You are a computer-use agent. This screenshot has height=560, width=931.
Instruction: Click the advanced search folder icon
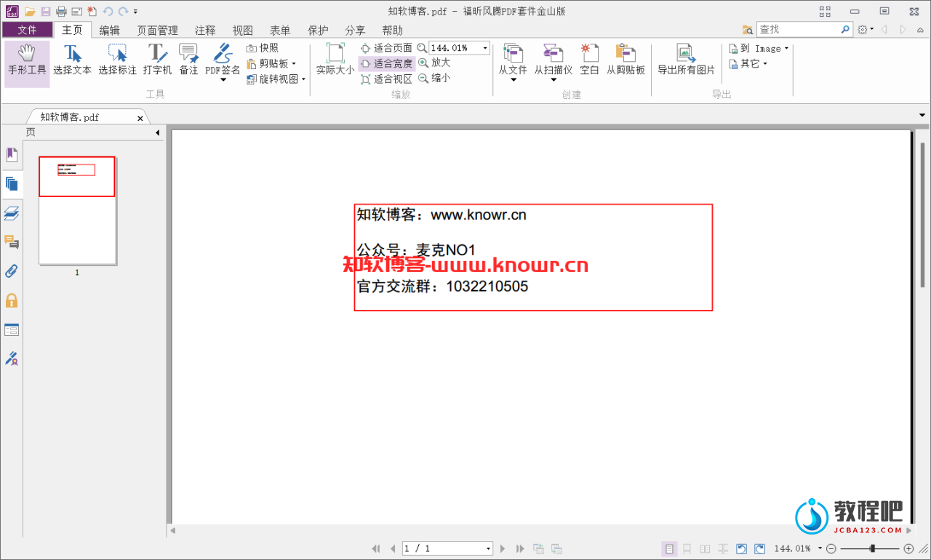click(748, 30)
